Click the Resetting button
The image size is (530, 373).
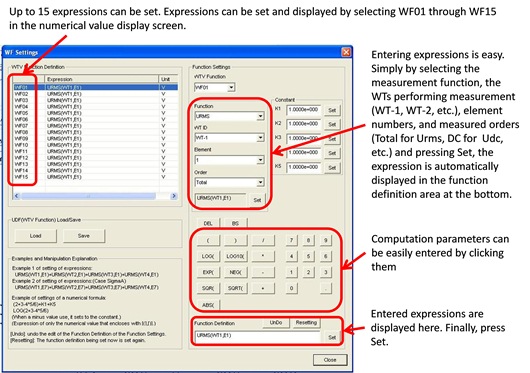(306, 323)
